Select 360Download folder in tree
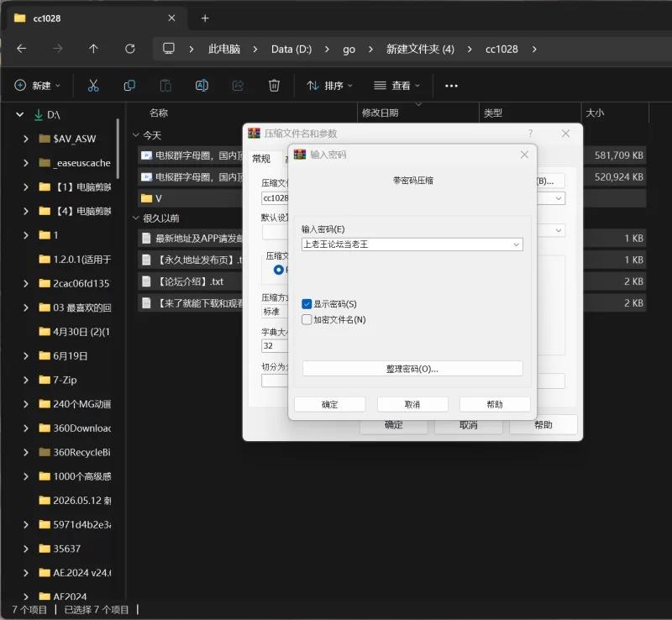672x620 pixels. [x=75, y=428]
